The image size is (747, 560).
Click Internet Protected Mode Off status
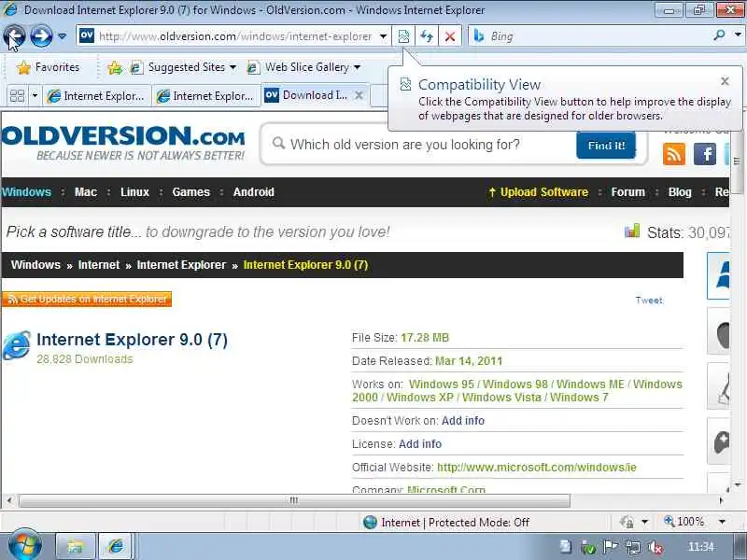pos(446,523)
